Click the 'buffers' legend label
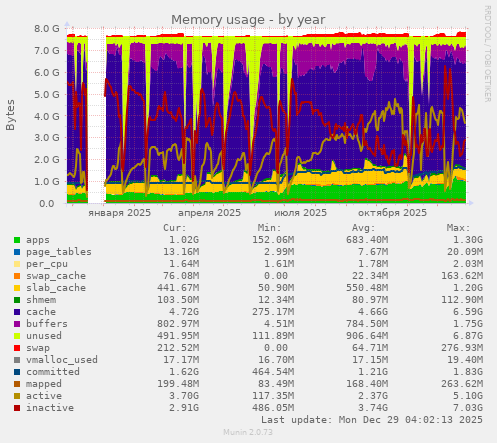The height and width of the screenshot is (443, 497). coord(47,324)
